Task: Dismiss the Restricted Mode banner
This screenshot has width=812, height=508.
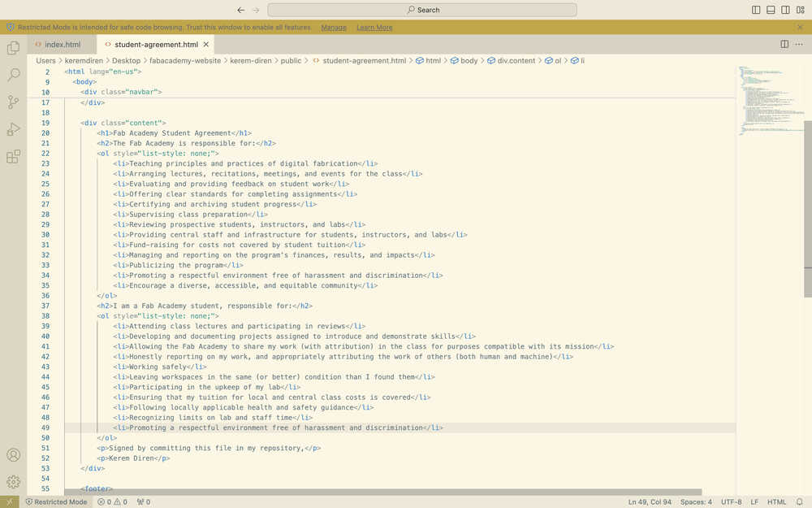Action: tap(800, 27)
